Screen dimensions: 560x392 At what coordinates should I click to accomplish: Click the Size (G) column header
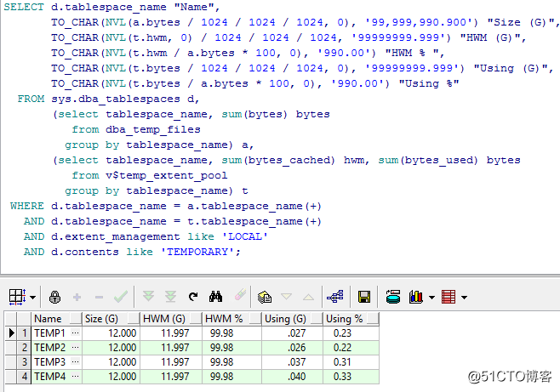coord(111,319)
